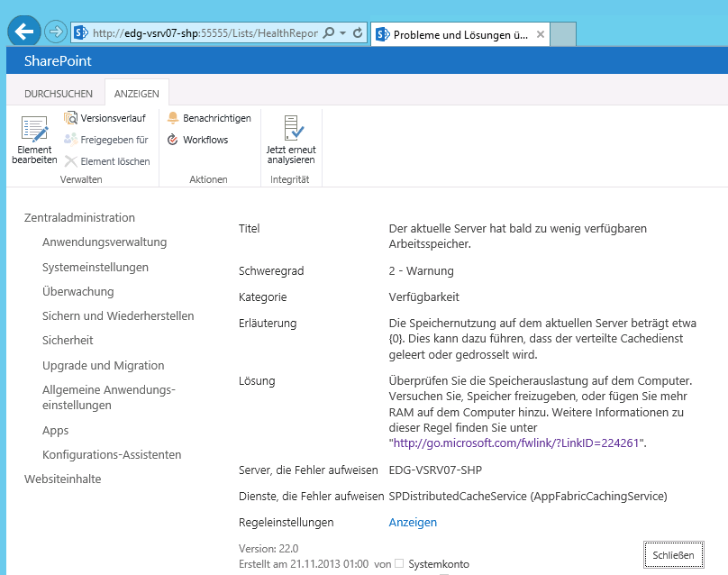This screenshot has width=728, height=575.
Task: Click the address bar URL field
Action: (x=205, y=33)
